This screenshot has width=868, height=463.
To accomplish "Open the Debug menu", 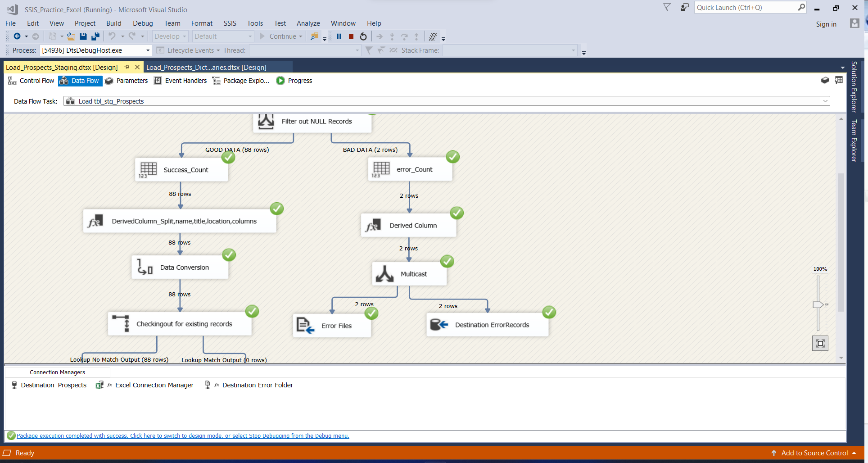I will [x=143, y=23].
